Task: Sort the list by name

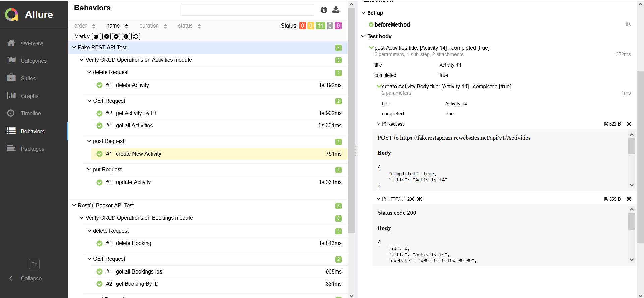Action: click(117, 26)
